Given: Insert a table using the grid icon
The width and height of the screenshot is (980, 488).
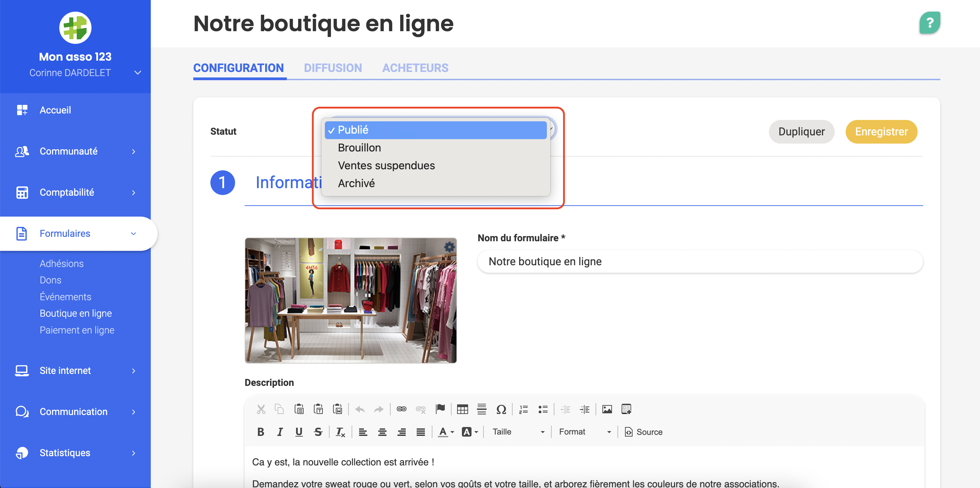Looking at the screenshot, I should [462, 409].
